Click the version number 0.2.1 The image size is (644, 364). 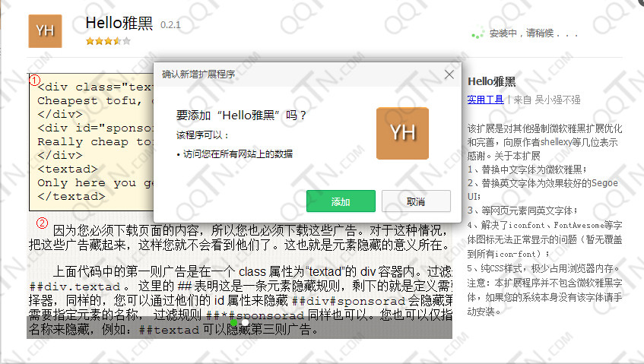click(x=170, y=25)
